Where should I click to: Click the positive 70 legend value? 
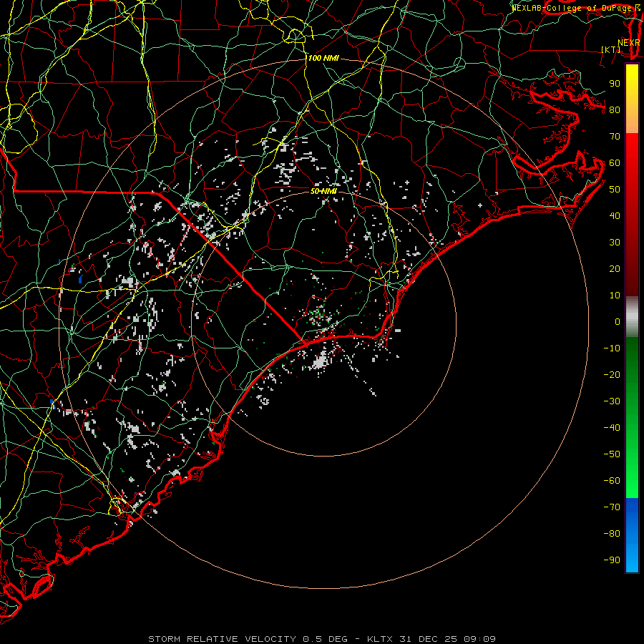pyautogui.click(x=615, y=137)
